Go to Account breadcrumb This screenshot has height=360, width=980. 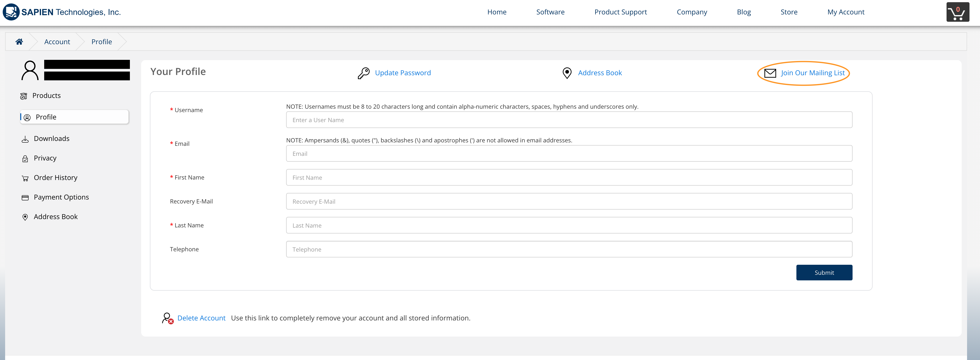57,42
